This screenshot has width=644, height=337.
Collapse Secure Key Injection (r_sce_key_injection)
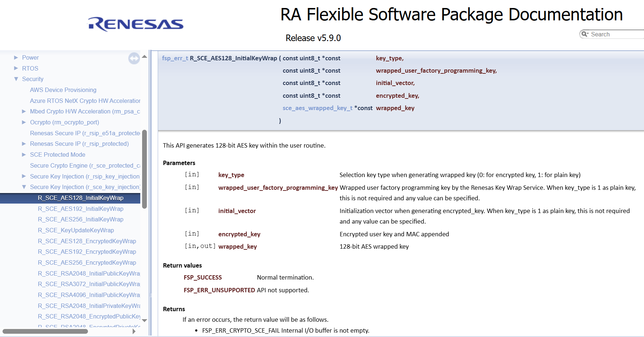point(24,187)
